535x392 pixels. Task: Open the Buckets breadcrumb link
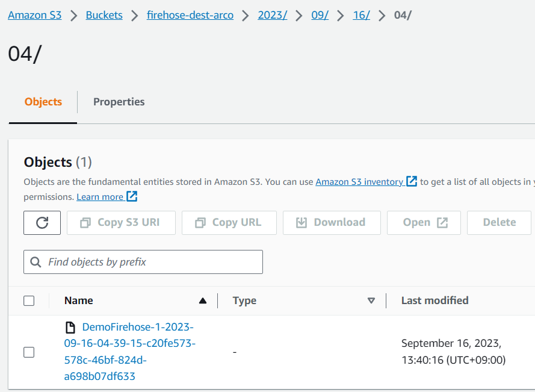(104, 15)
